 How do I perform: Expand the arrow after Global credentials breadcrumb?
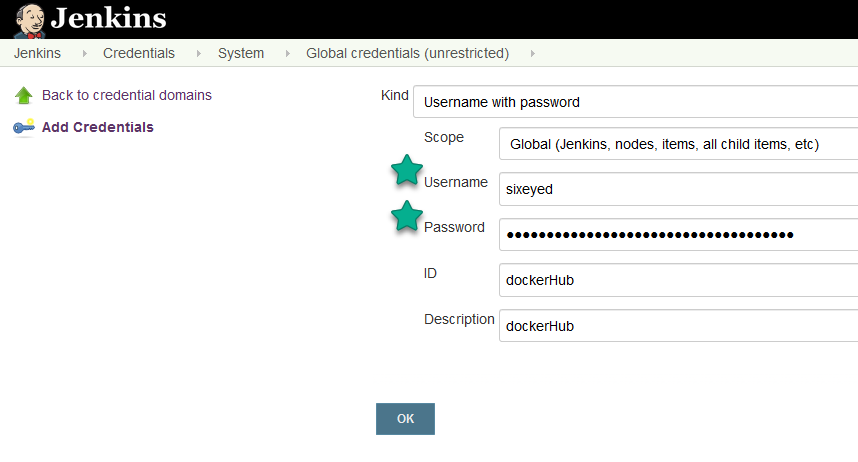pyautogui.click(x=531, y=53)
